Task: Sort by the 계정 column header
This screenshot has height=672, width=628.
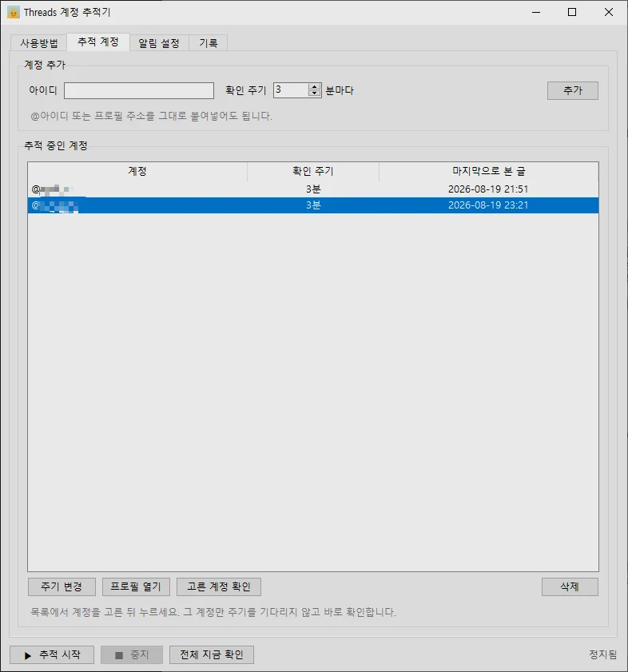Action: point(137,172)
